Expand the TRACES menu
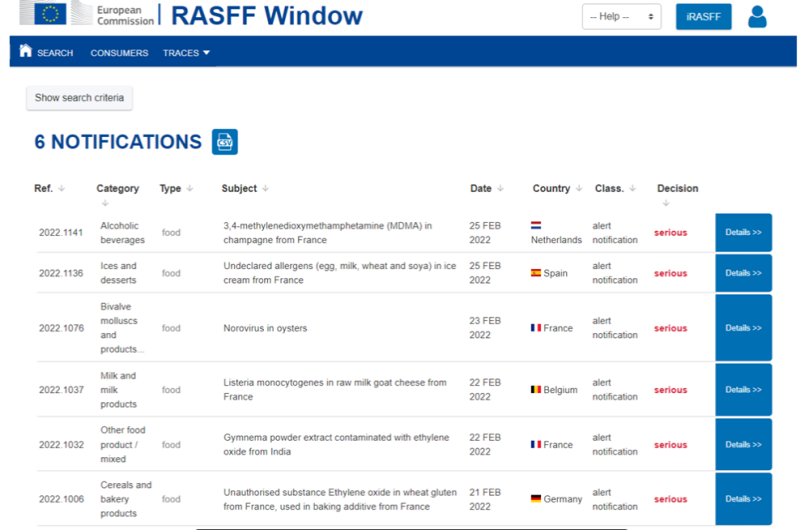800x530 pixels. pyautogui.click(x=186, y=53)
